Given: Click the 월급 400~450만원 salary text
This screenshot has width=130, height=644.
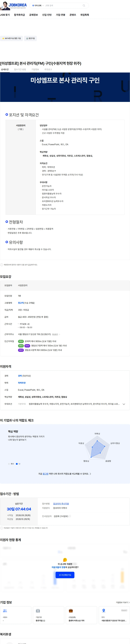Looking at the screenshot, I should pyautogui.click(x=33, y=317).
